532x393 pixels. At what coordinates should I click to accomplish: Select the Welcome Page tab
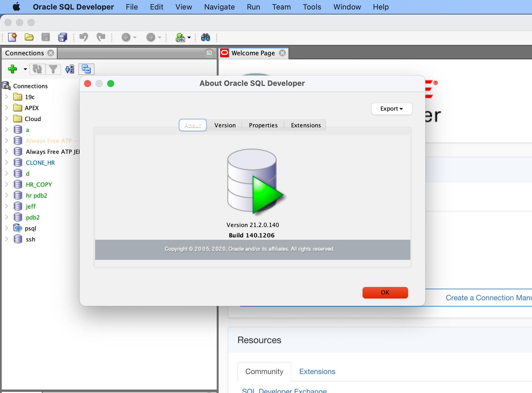pos(254,53)
